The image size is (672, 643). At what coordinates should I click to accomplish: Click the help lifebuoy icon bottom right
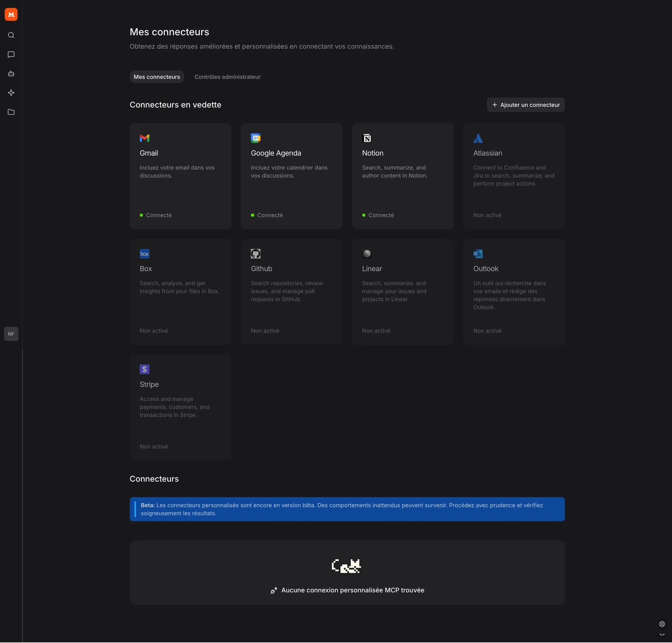pyautogui.click(x=662, y=624)
